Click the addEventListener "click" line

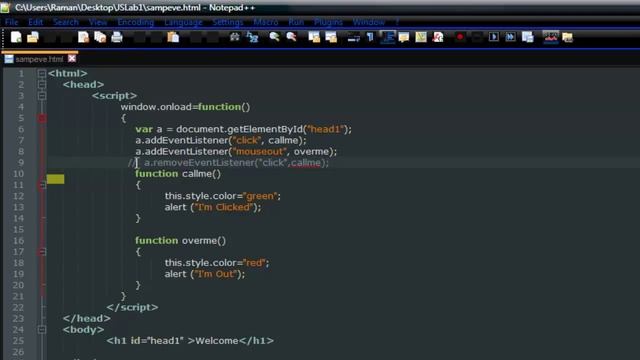coord(221,140)
